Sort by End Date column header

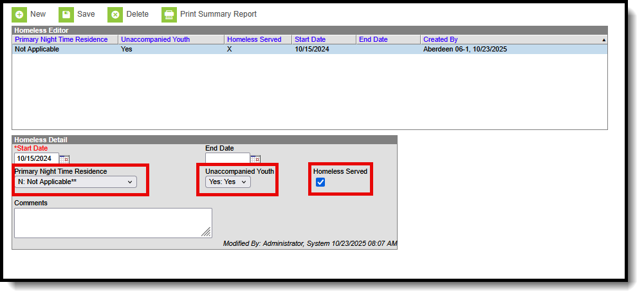(373, 39)
